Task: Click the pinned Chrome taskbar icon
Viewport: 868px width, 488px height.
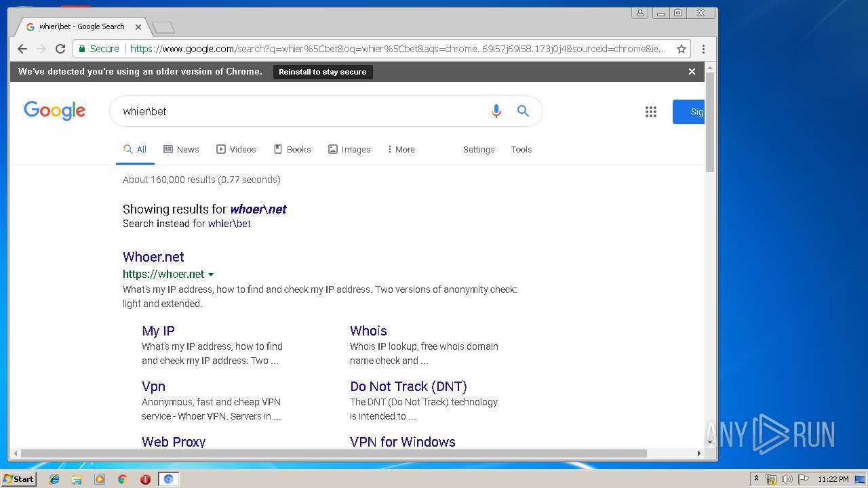Action: [x=122, y=479]
